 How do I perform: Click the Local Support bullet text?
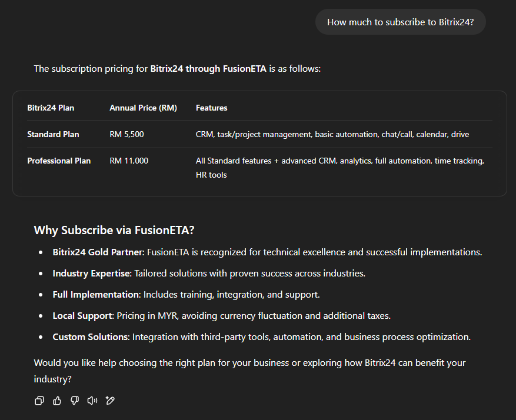tap(82, 315)
